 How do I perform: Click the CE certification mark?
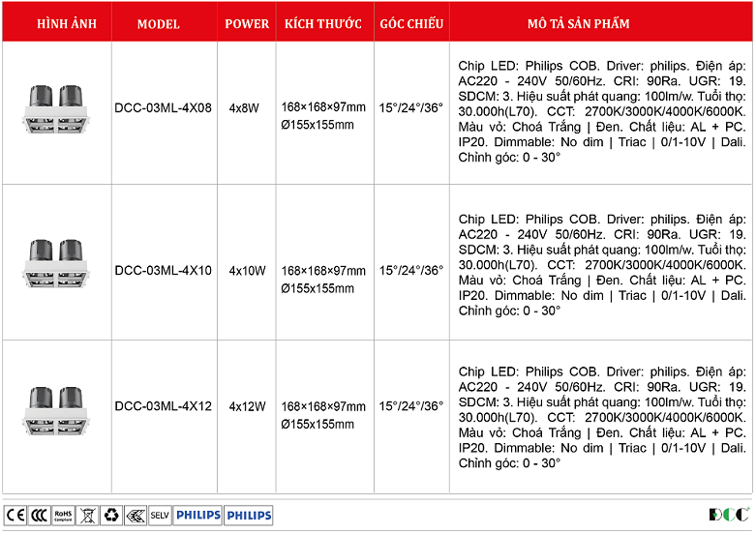15,515
